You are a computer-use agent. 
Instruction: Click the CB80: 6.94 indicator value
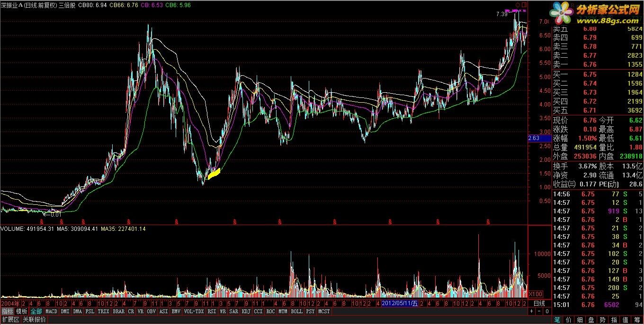92,5
